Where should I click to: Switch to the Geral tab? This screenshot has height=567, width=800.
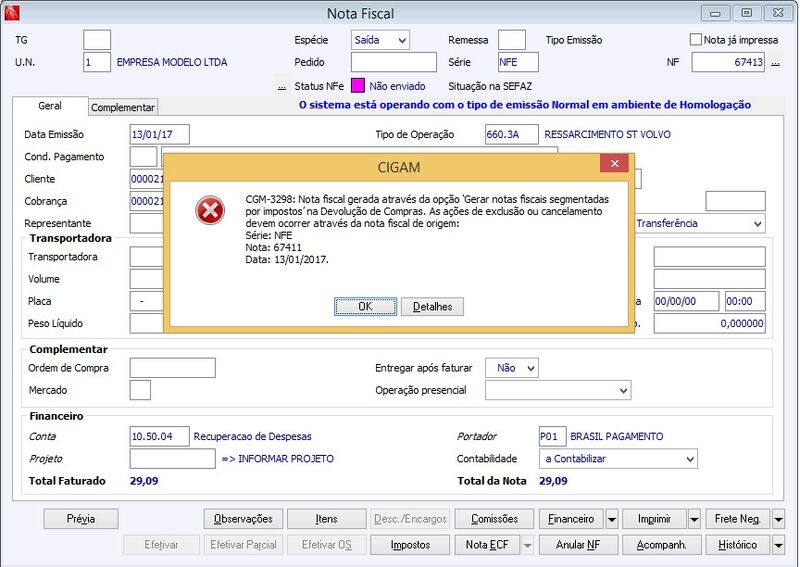pyautogui.click(x=50, y=106)
